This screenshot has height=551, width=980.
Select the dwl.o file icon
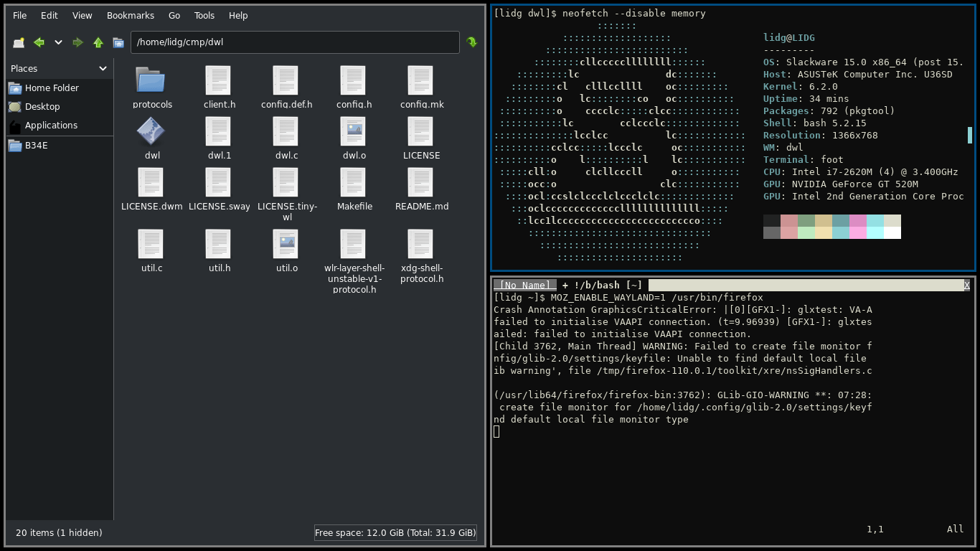click(x=353, y=131)
